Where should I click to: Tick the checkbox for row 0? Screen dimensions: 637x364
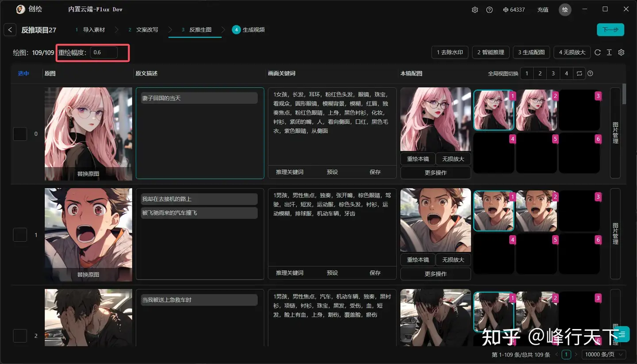20,134
